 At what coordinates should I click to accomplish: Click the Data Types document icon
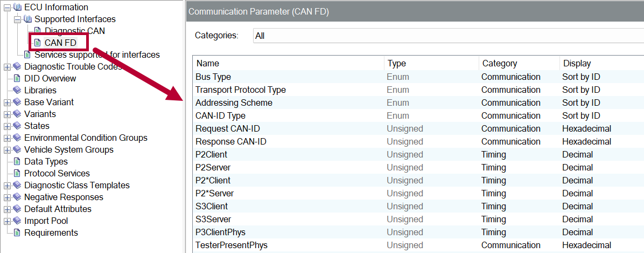[x=17, y=161]
